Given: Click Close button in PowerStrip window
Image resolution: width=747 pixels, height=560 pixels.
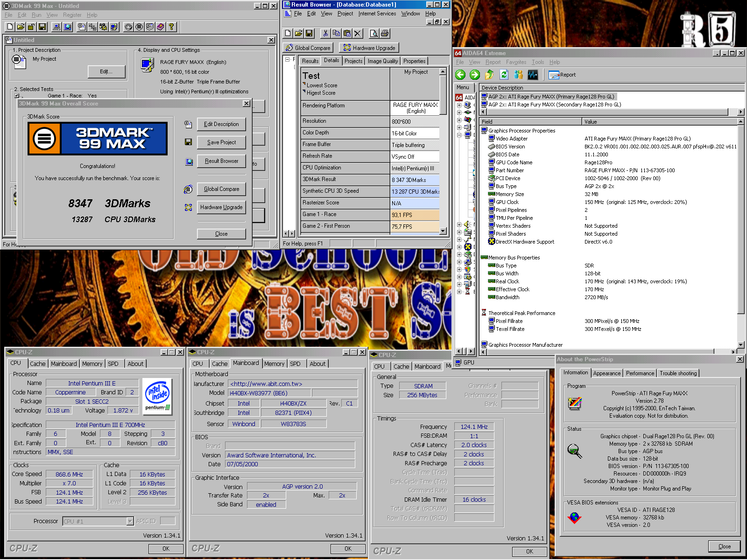Looking at the screenshot, I should coord(725,546).
